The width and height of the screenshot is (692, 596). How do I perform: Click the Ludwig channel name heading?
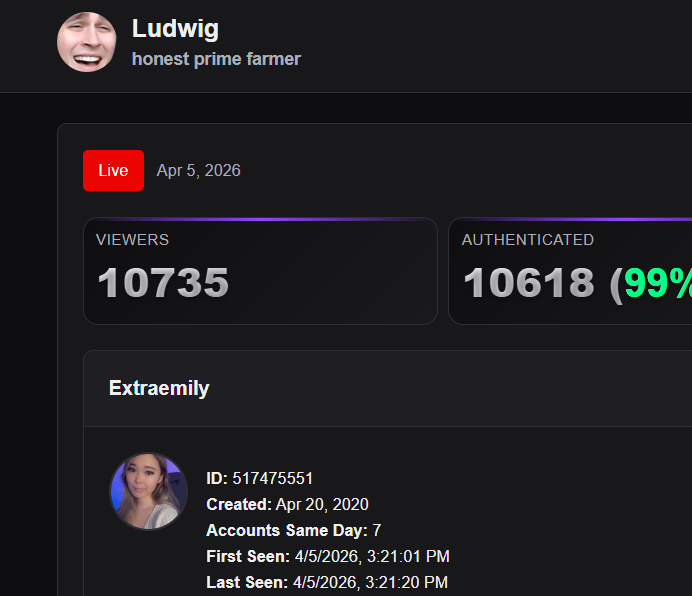click(x=175, y=29)
